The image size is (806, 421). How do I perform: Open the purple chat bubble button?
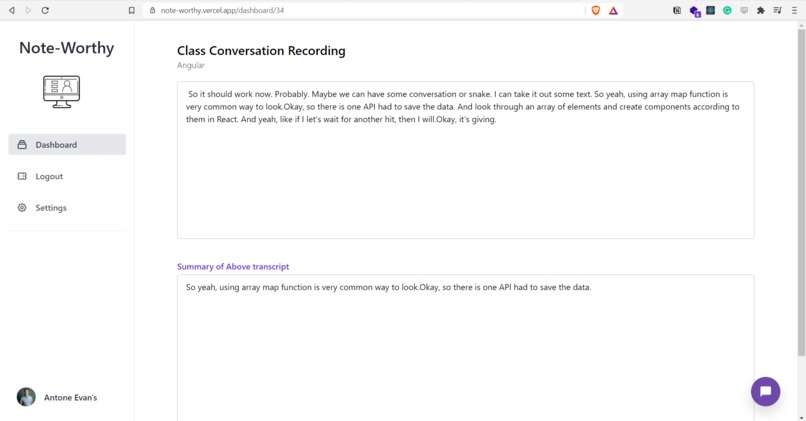(x=765, y=392)
